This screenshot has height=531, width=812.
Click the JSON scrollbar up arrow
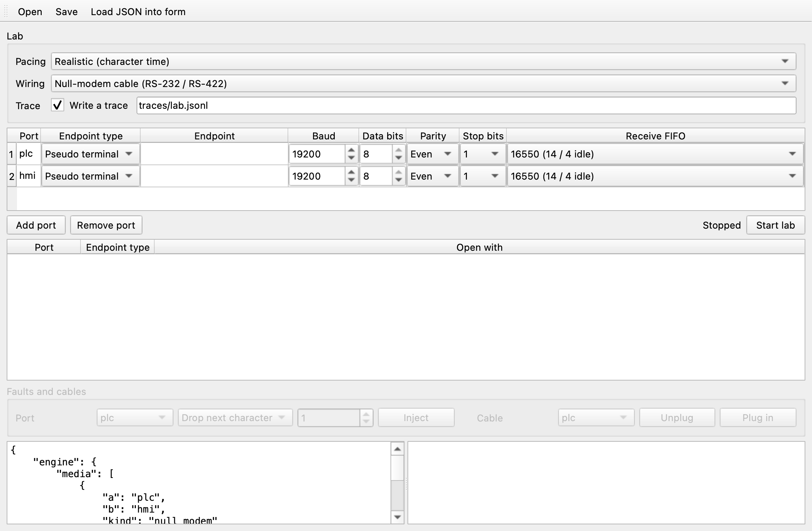(x=397, y=449)
